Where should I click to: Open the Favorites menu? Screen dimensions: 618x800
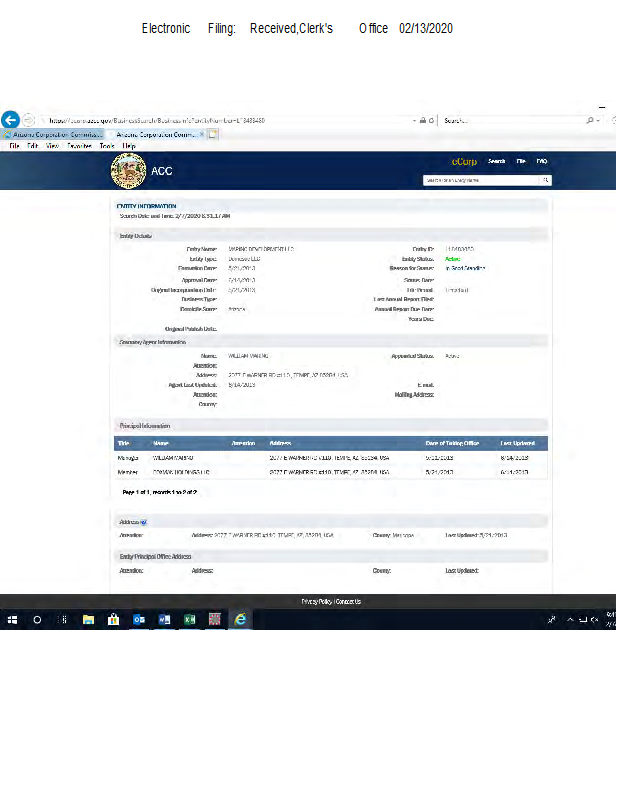coord(79,146)
